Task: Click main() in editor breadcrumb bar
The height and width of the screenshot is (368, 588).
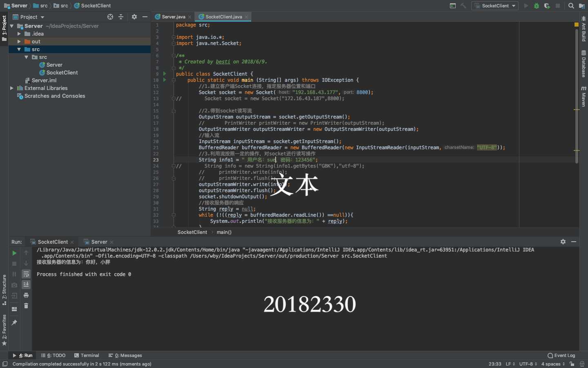Action: pyautogui.click(x=224, y=232)
